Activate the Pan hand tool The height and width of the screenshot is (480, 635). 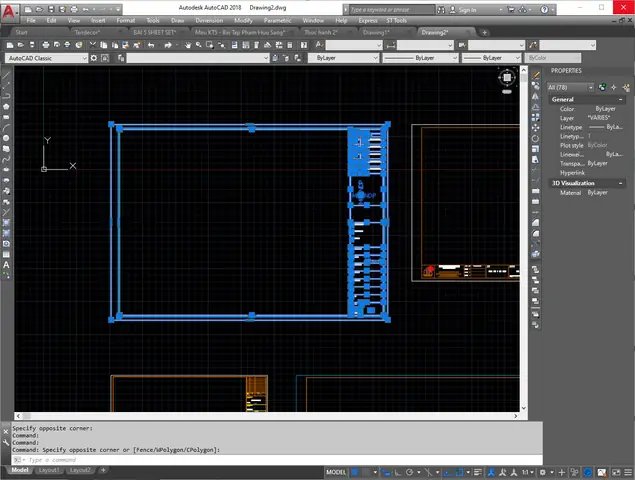[x=188, y=45]
